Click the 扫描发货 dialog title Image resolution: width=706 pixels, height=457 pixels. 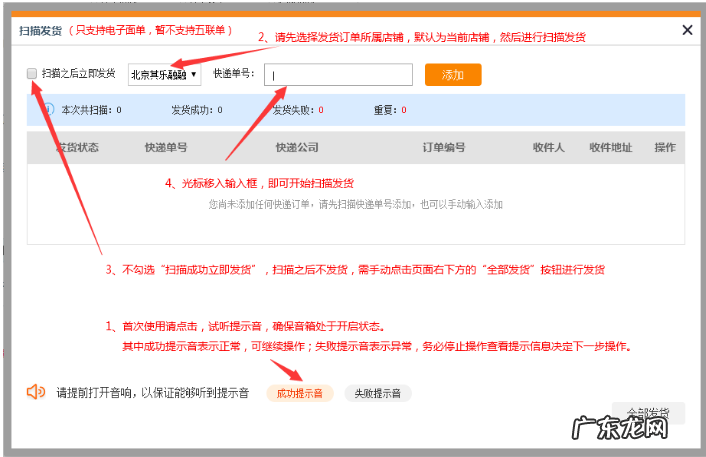41,31
